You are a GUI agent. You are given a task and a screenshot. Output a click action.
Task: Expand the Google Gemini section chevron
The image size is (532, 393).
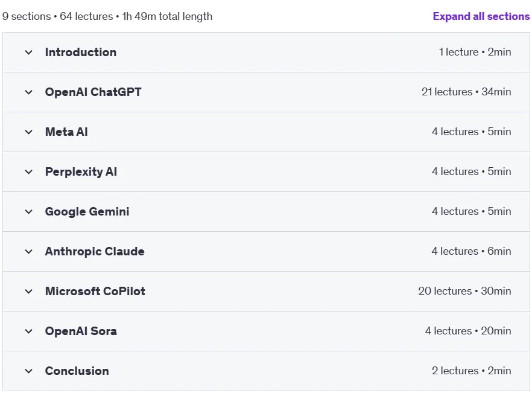click(29, 212)
